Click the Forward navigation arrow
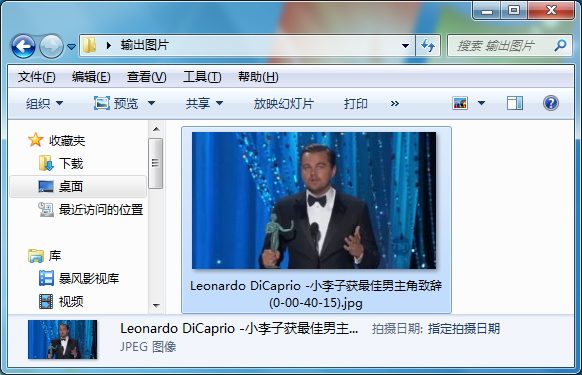 pyautogui.click(x=51, y=46)
